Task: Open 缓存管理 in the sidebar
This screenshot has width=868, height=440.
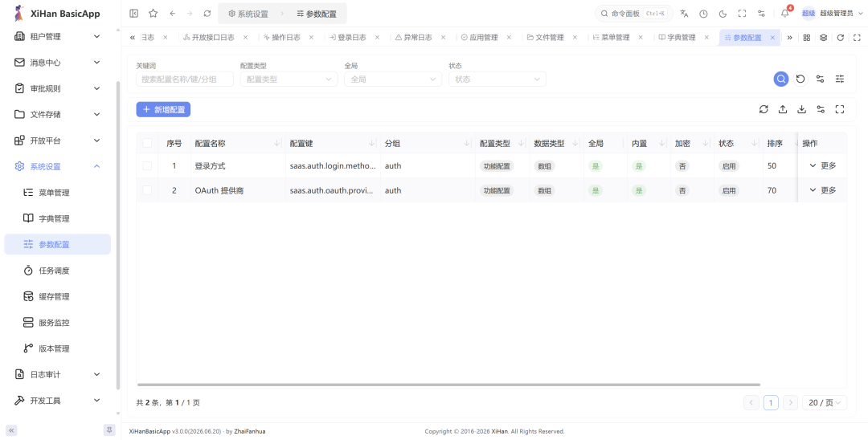Action: pyautogui.click(x=58, y=296)
